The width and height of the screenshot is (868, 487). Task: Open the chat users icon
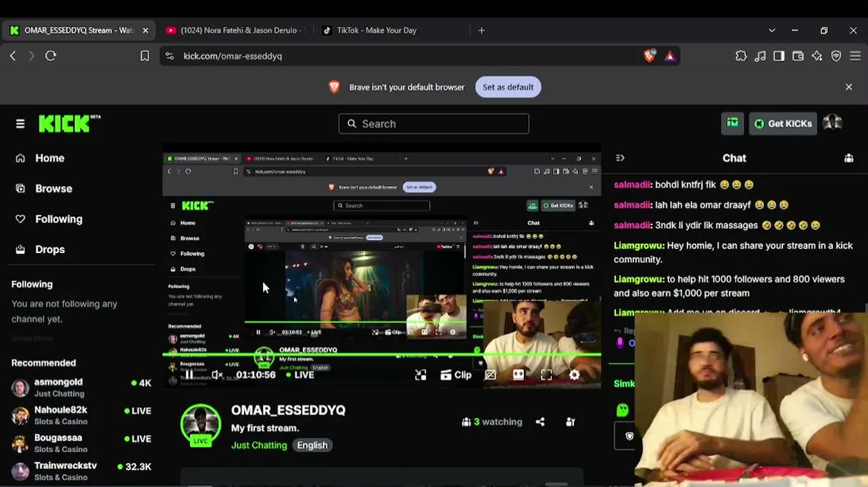pyautogui.click(x=848, y=158)
